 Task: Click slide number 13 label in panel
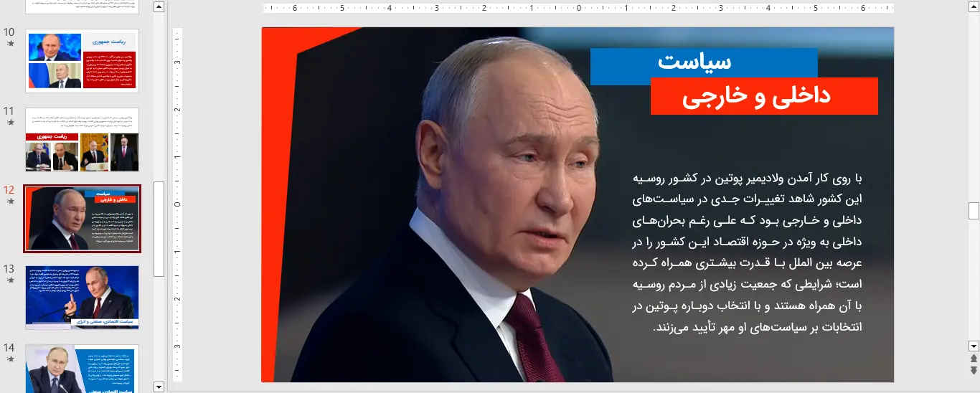pos(9,269)
